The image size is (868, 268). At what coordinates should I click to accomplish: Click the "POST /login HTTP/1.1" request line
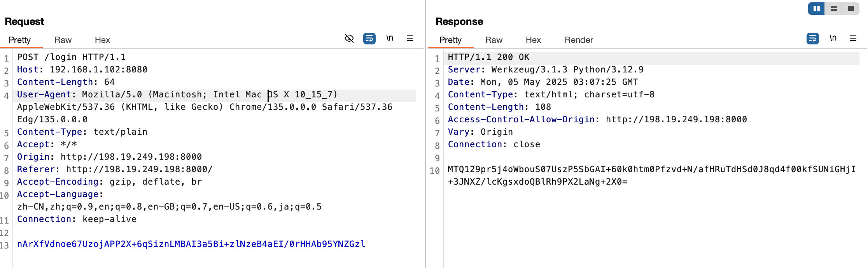point(72,57)
